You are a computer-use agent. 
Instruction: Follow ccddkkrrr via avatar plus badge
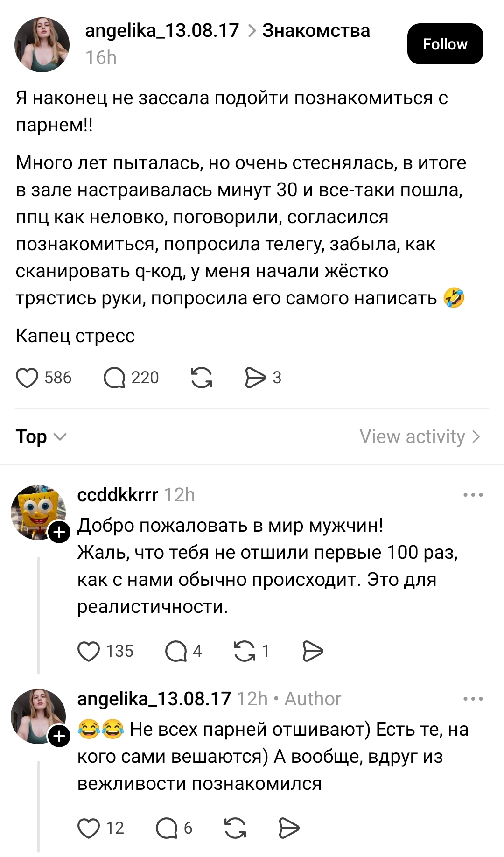pos(60,532)
